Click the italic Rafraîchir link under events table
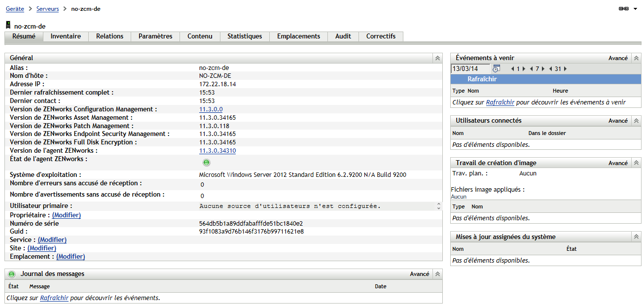 [x=500, y=102]
